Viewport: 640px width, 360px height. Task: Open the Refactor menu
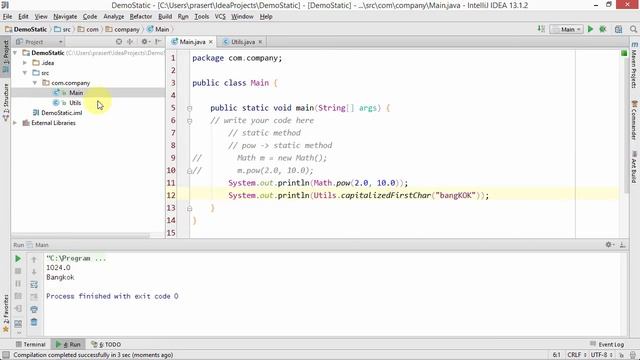[x=141, y=16]
